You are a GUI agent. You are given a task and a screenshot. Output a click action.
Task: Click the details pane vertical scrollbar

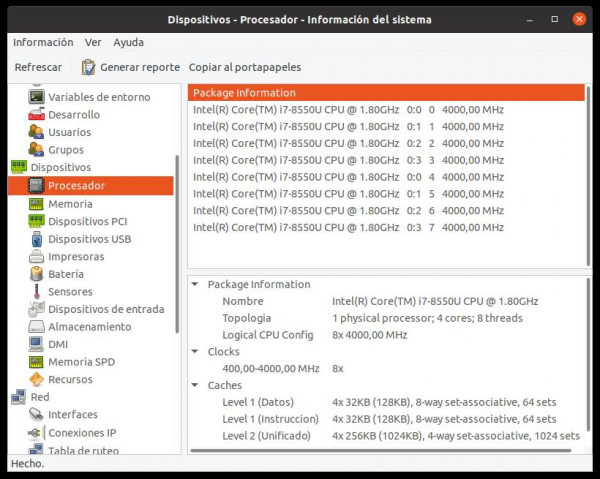pos(588,354)
